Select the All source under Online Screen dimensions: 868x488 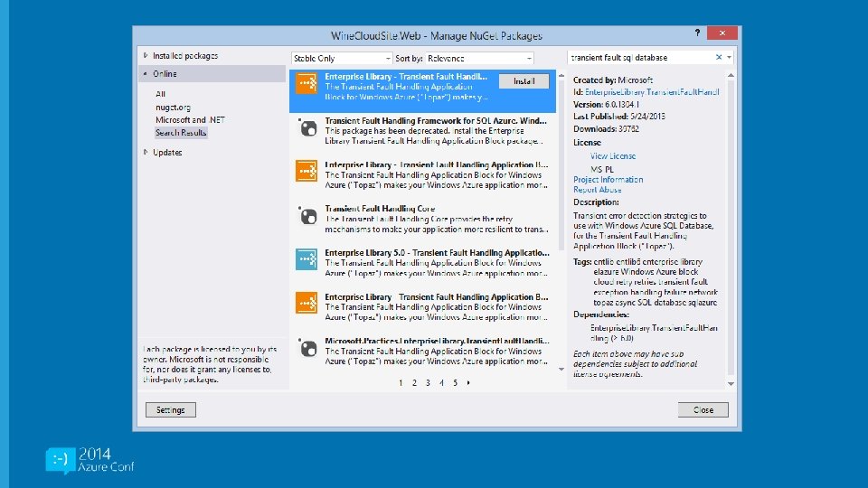coord(160,94)
